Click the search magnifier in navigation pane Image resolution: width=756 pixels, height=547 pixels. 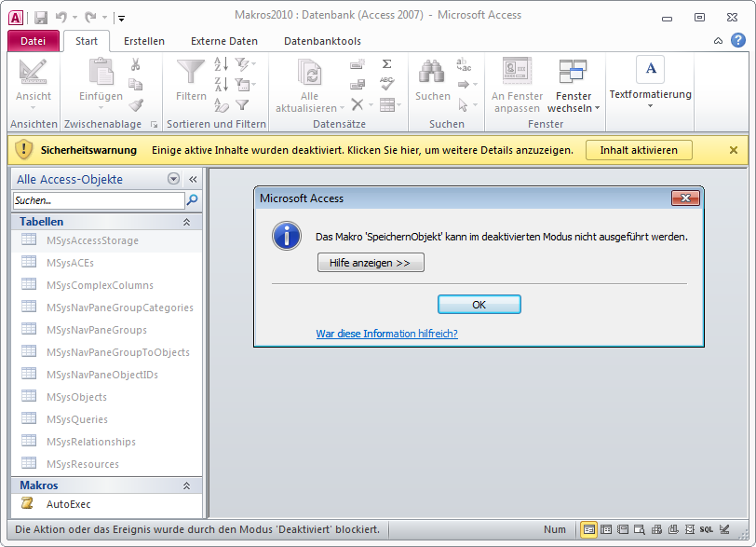pyautogui.click(x=193, y=199)
